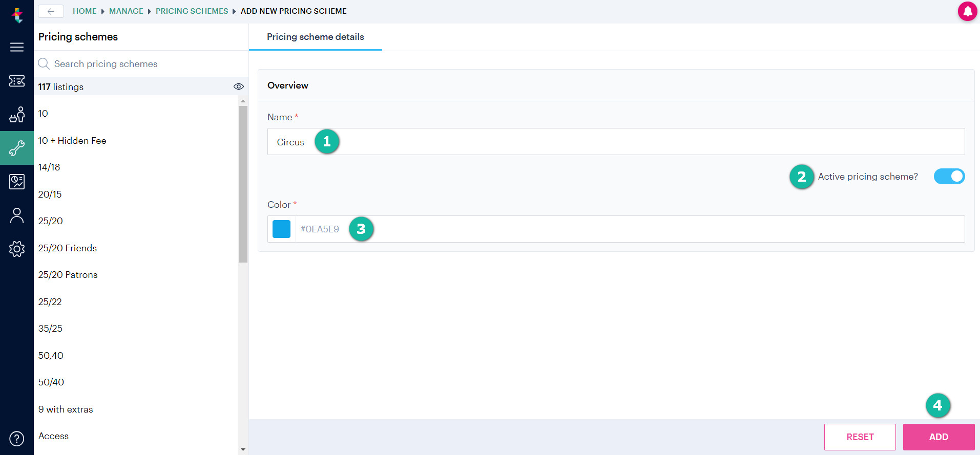Click the search magnifier icon
This screenshot has width=980, height=455.
click(44, 63)
